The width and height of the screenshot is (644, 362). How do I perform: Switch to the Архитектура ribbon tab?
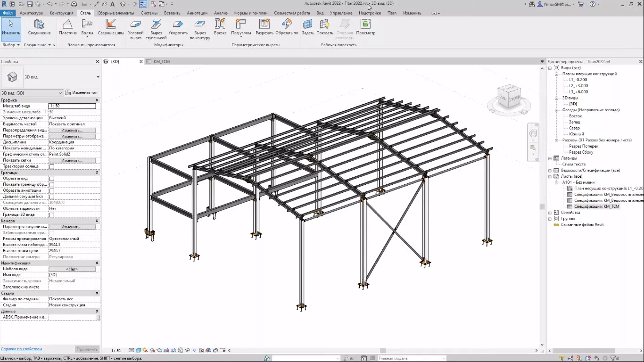(x=31, y=13)
